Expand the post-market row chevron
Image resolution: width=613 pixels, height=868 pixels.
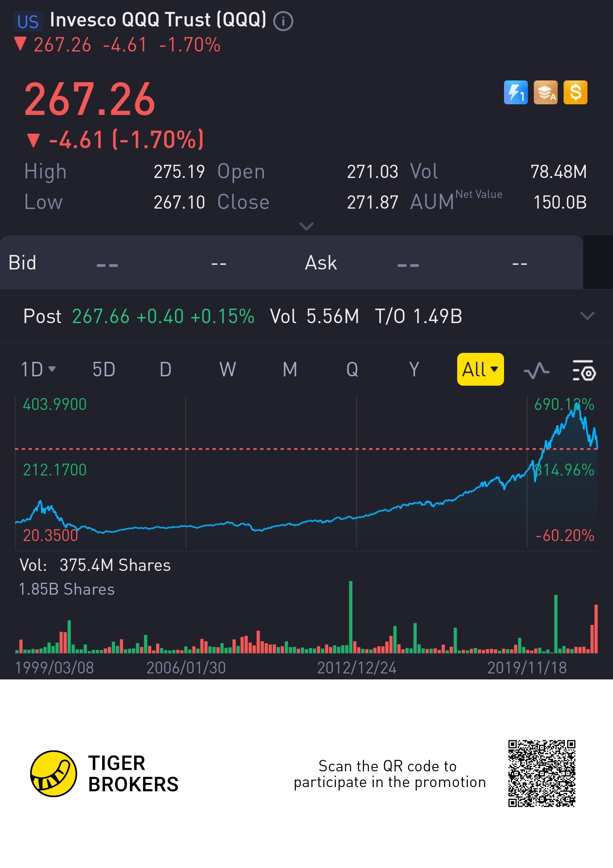[x=587, y=316]
